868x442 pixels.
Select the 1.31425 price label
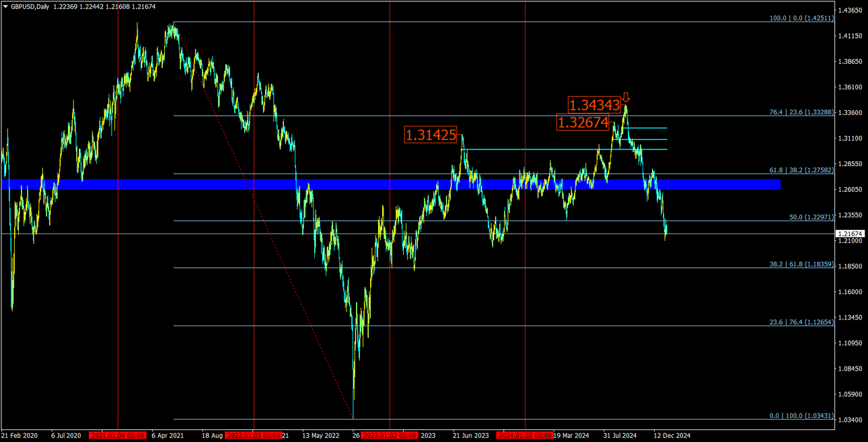(431, 135)
